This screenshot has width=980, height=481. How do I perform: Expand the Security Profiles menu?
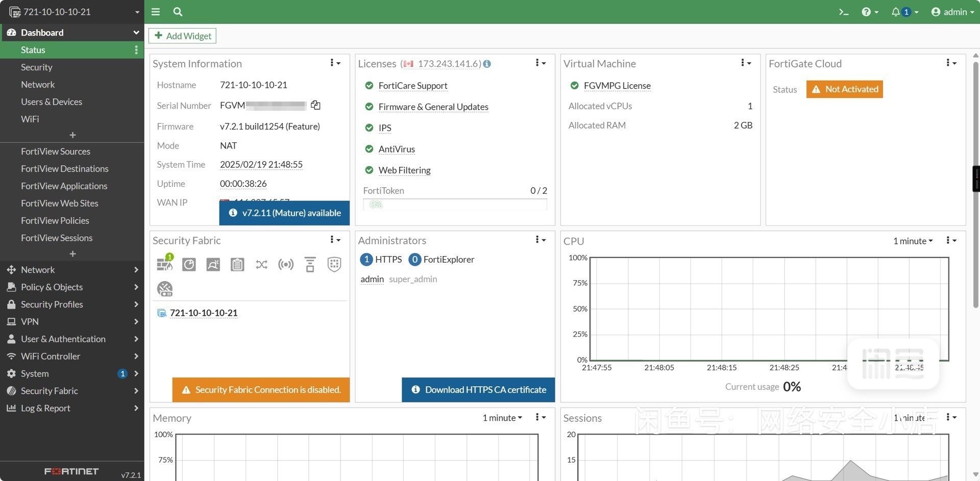point(72,305)
